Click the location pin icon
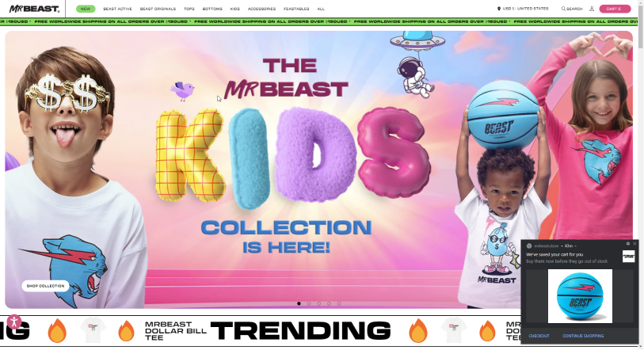 click(x=499, y=9)
